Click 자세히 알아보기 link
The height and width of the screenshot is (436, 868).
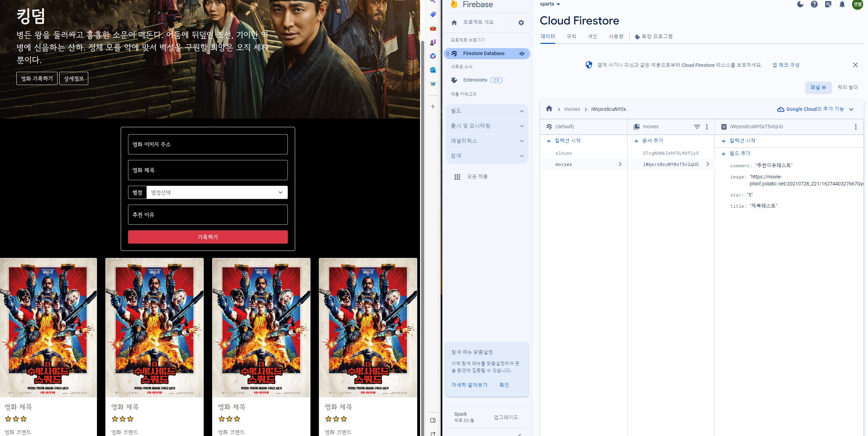[469, 385]
